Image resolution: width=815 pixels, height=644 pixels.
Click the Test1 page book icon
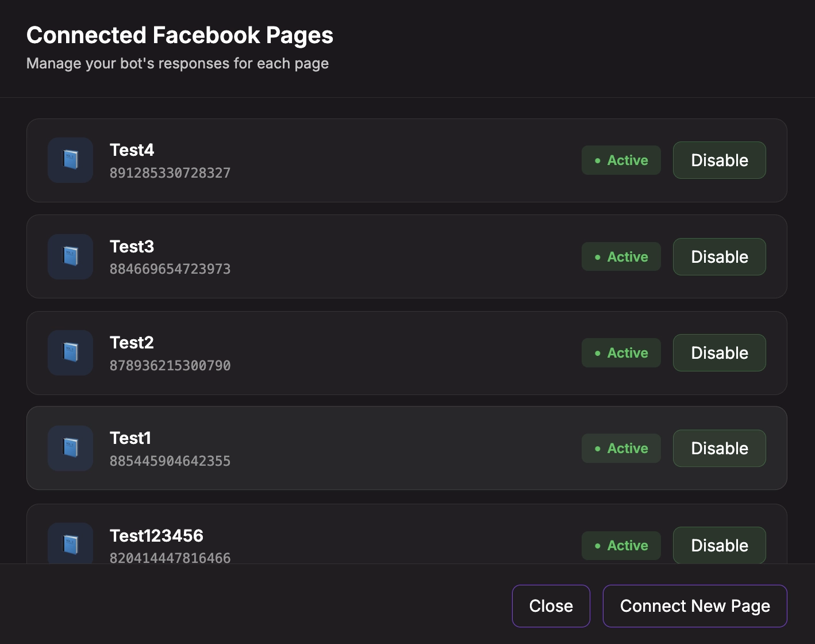click(x=70, y=448)
